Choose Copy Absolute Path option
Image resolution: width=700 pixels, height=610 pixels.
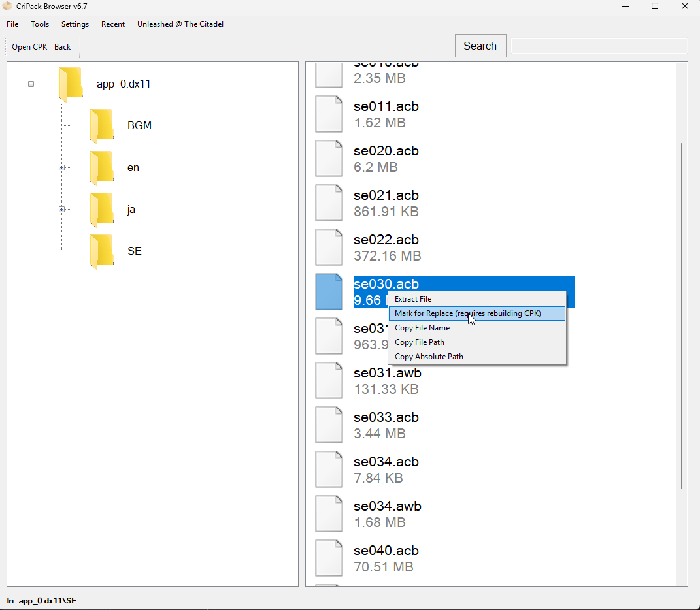pyautogui.click(x=429, y=357)
